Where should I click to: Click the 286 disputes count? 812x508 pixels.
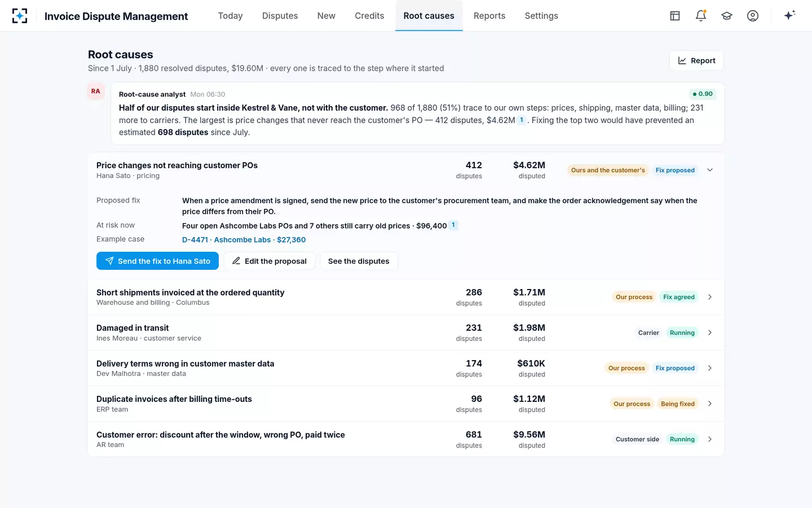click(x=474, y=292)
